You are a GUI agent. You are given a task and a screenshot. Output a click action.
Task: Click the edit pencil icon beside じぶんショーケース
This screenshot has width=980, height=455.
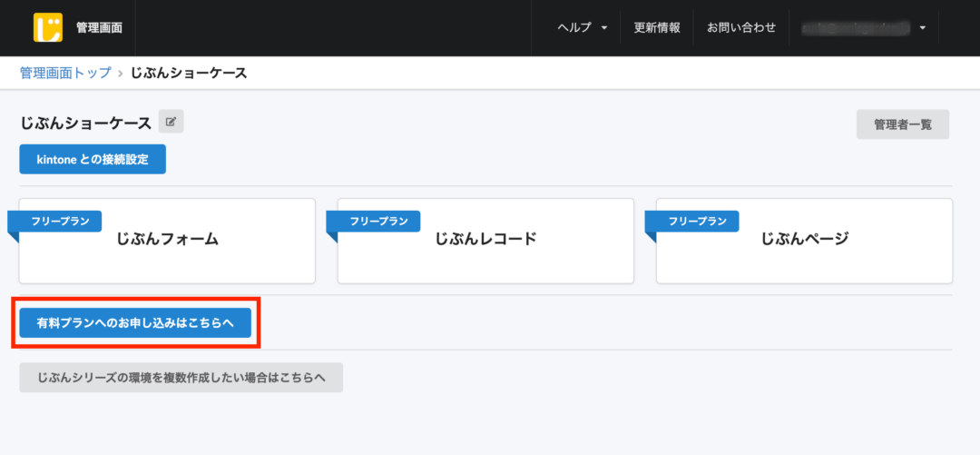(171, 122)
